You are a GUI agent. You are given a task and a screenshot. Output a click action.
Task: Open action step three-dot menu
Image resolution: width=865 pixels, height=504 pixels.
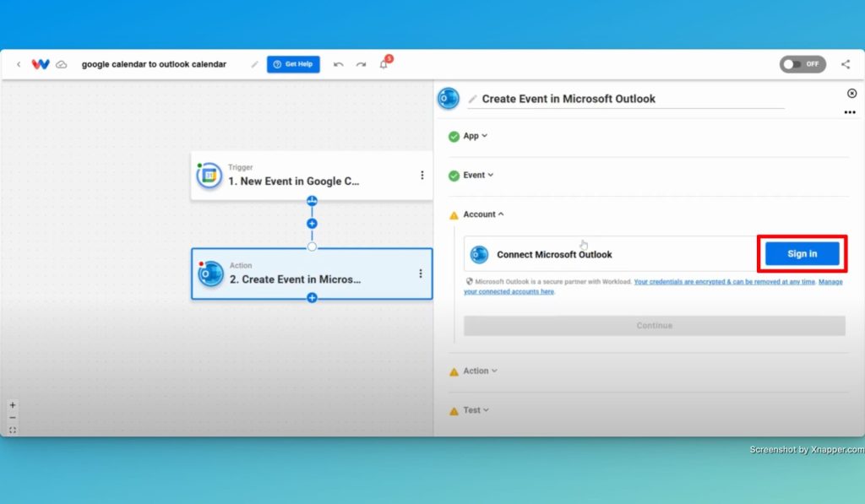click(x=421, y=274)
